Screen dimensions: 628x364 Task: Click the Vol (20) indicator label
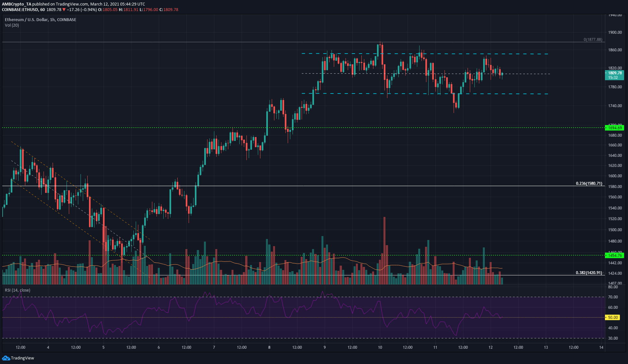click(x=12, y=25)
